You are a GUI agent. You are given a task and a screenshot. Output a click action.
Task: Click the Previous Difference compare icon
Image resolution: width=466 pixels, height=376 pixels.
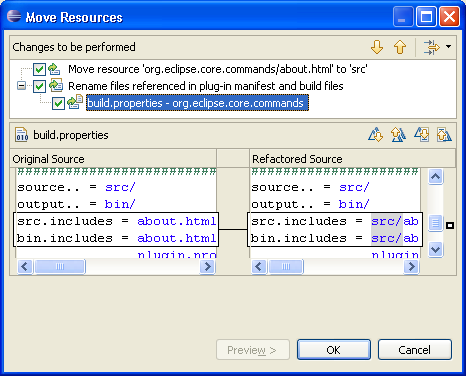tap(398, 135)
